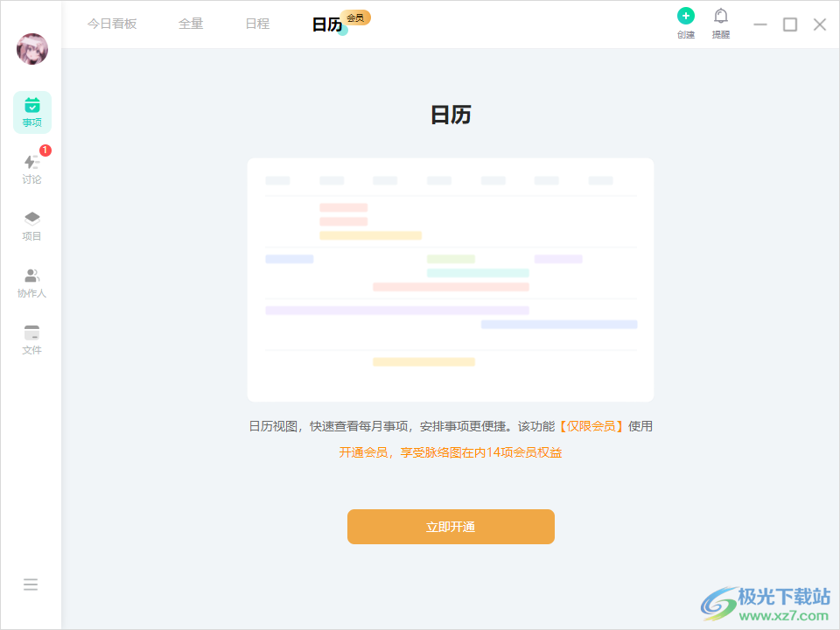Switch to the 今日看板 tab
Image resolution: width=840 pixels, height=630 pixels.
tap(111, 24)
